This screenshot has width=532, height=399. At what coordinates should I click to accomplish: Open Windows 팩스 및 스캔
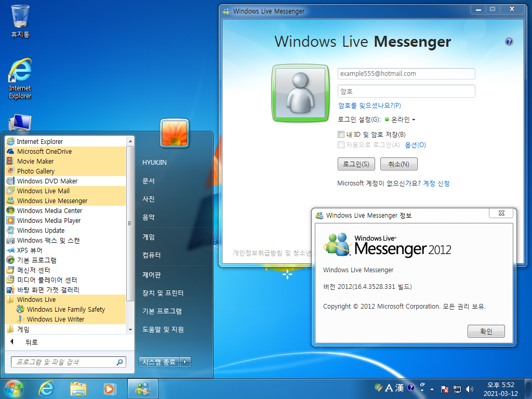click(x=66, y=240)
